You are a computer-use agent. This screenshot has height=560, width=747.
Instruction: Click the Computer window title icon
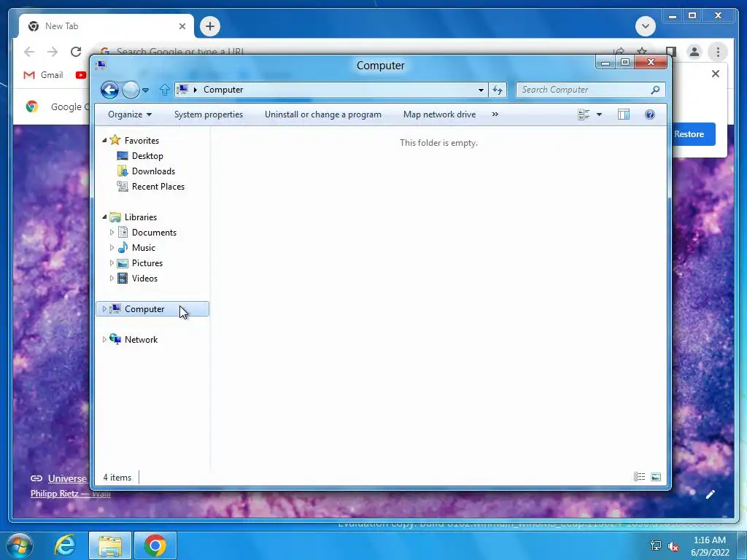point(101,65)
